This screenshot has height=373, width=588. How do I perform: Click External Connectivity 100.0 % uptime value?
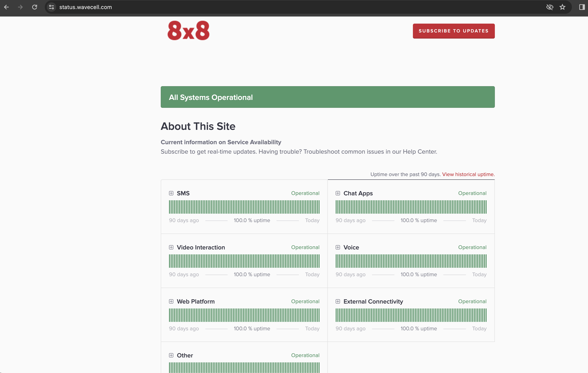(419, 329)
